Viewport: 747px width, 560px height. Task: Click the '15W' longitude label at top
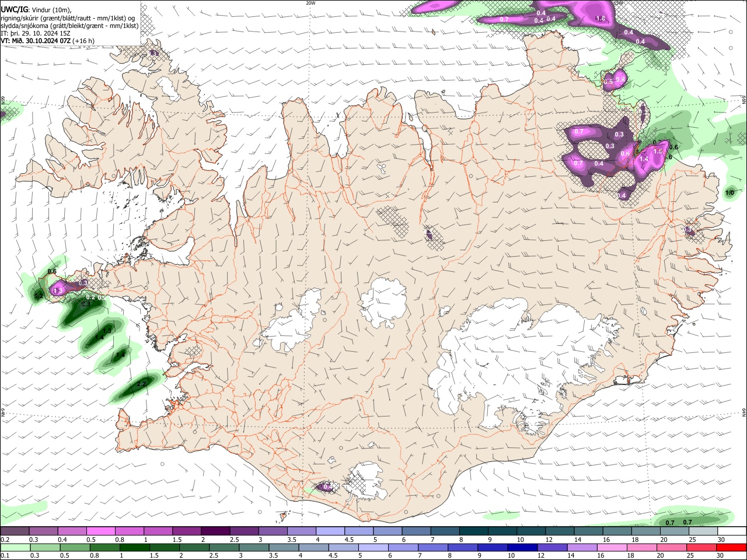pos(619,3)
